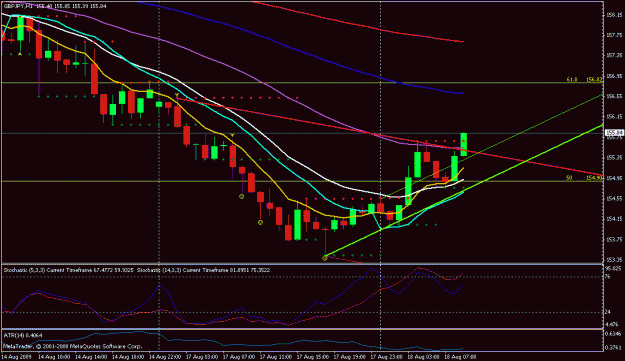
Task: Click the 17 Aug 15:00 time label
Action: pyautogui.click(x=313, y=356)
